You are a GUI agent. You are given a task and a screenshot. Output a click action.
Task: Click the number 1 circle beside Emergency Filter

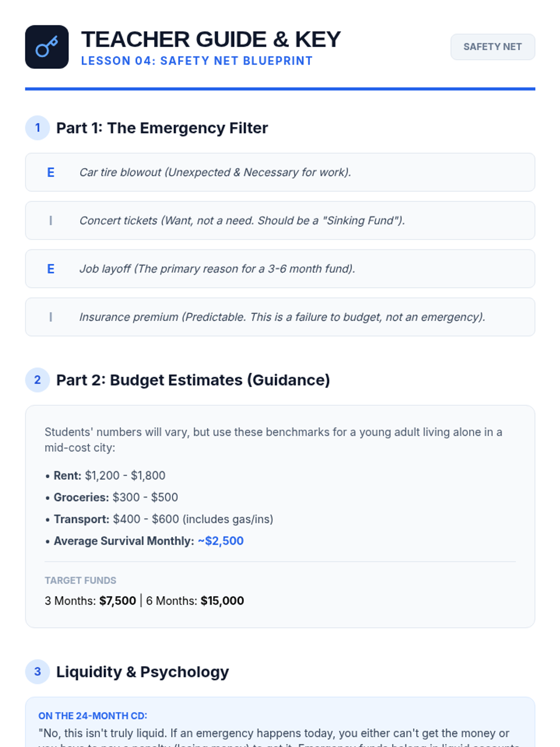[37, 128]
